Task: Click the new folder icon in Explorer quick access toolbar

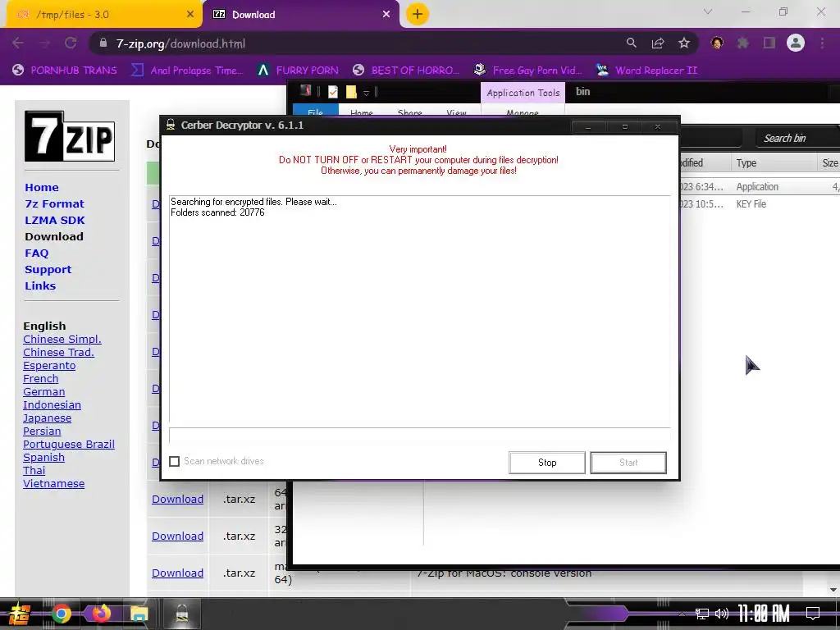Action: (x=351, y=92)
